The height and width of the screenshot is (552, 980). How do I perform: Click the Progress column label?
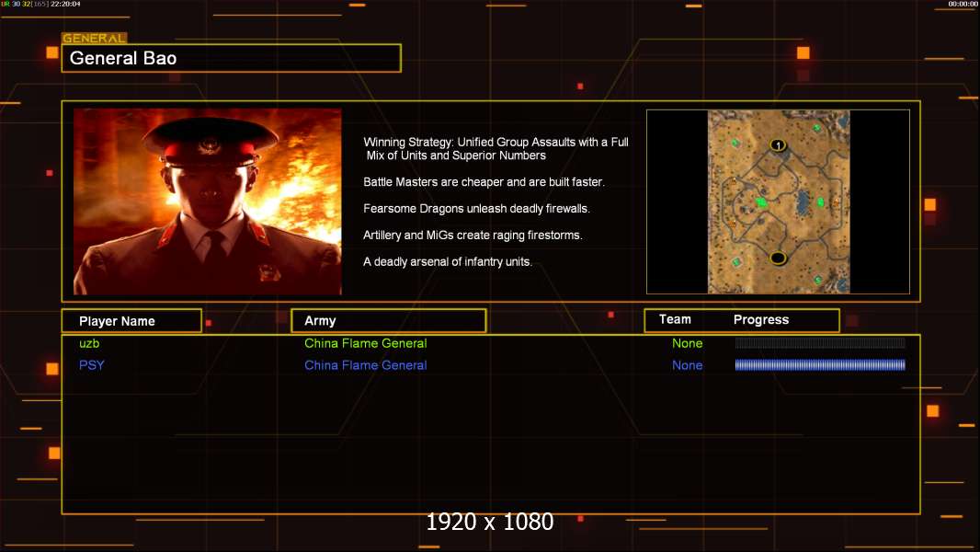760,319
